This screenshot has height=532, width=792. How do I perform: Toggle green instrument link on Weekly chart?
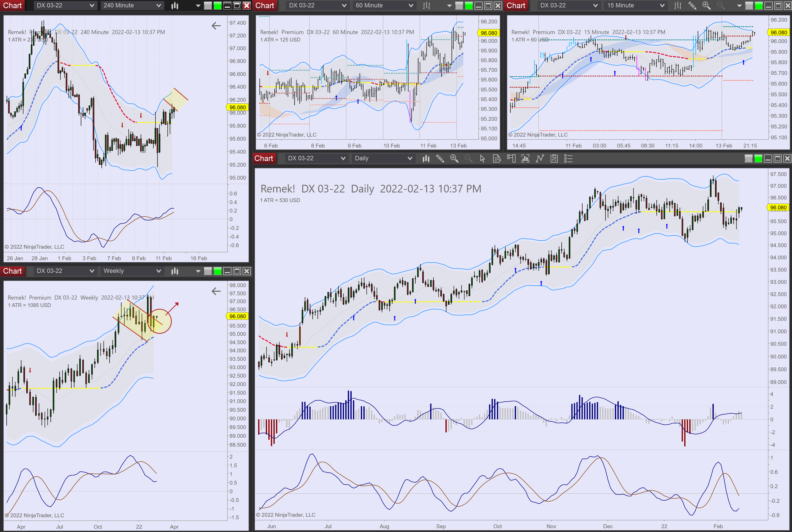(218, 271)
